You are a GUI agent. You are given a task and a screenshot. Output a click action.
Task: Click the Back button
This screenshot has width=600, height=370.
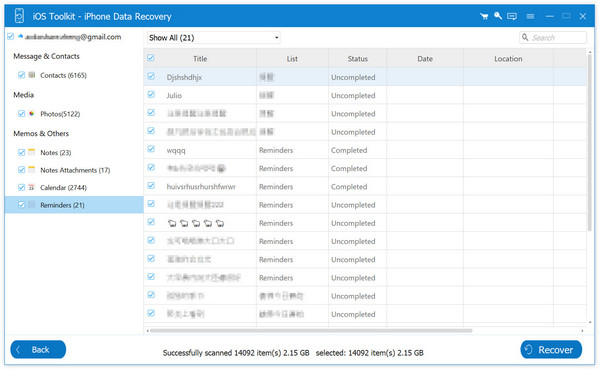tap(38, 349)
